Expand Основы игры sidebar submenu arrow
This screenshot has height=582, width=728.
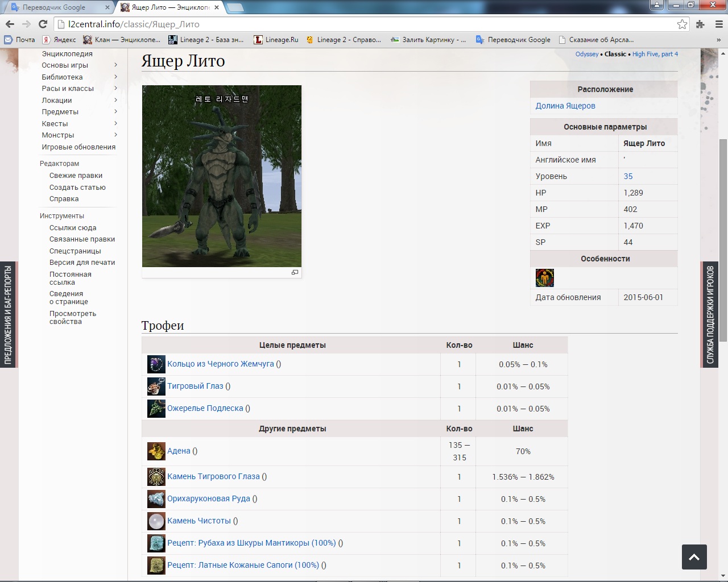(115, 65)
